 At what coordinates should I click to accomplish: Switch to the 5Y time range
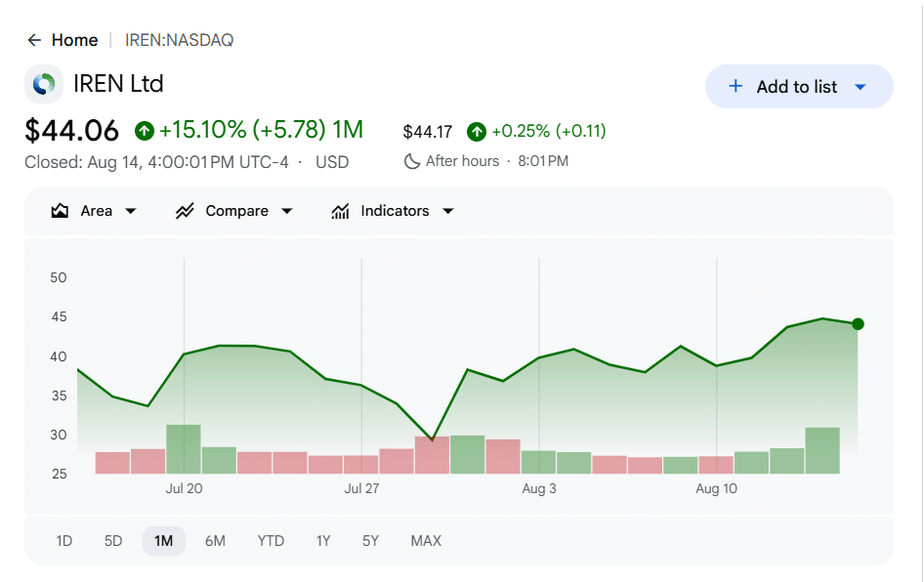click(x=370, y=541)
